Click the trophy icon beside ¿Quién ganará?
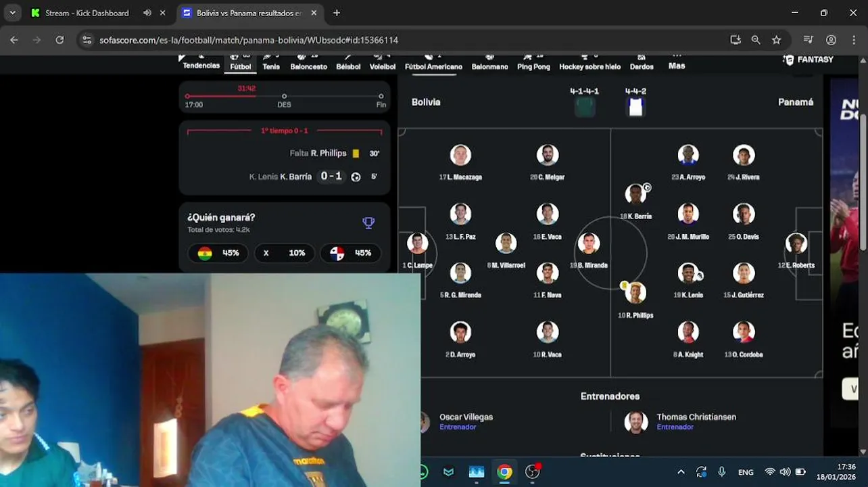 click(368, 223)
